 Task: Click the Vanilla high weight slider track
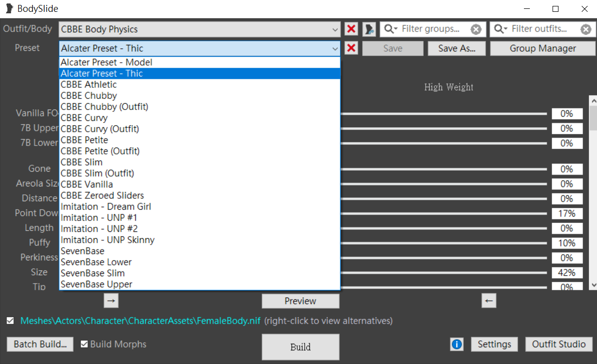(443, 114)
